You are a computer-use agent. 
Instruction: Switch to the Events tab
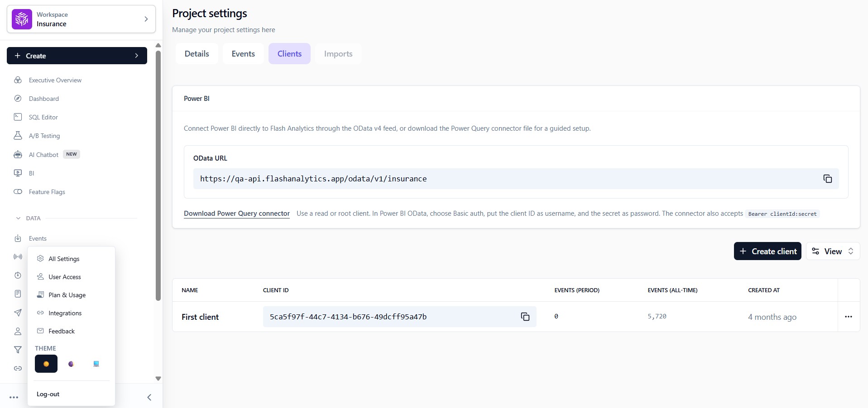(x=243, y=54)
